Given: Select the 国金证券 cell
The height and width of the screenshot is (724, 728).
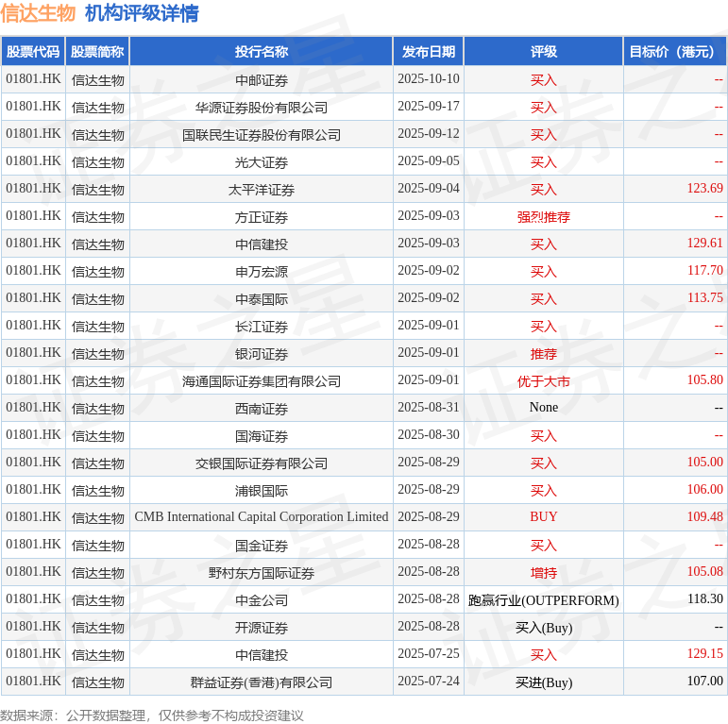Looking at the screenshot, I should 262,546.
